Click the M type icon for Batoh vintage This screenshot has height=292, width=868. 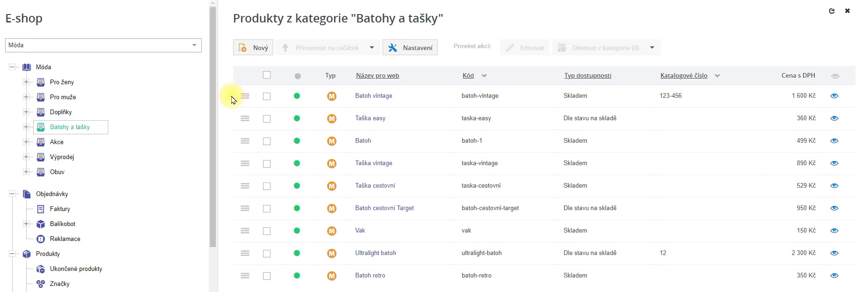pyautogui.click(x=332, y=96)
